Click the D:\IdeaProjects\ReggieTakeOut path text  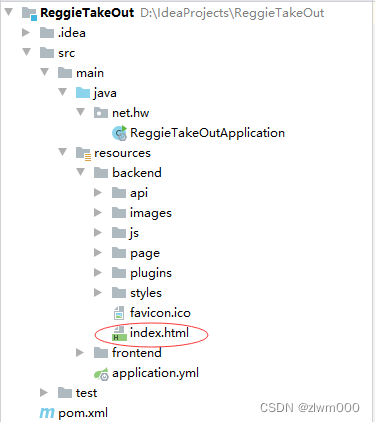point(232,13)
